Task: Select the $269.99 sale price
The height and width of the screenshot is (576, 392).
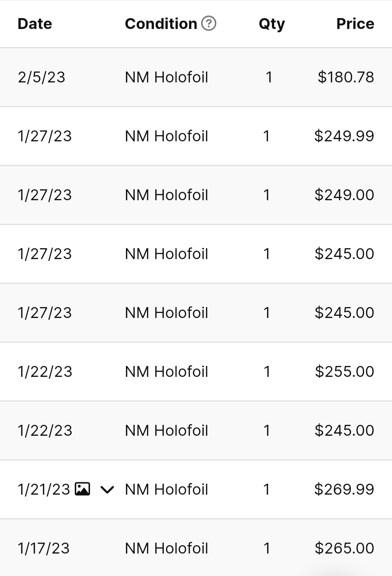Action: coord(344,489)
